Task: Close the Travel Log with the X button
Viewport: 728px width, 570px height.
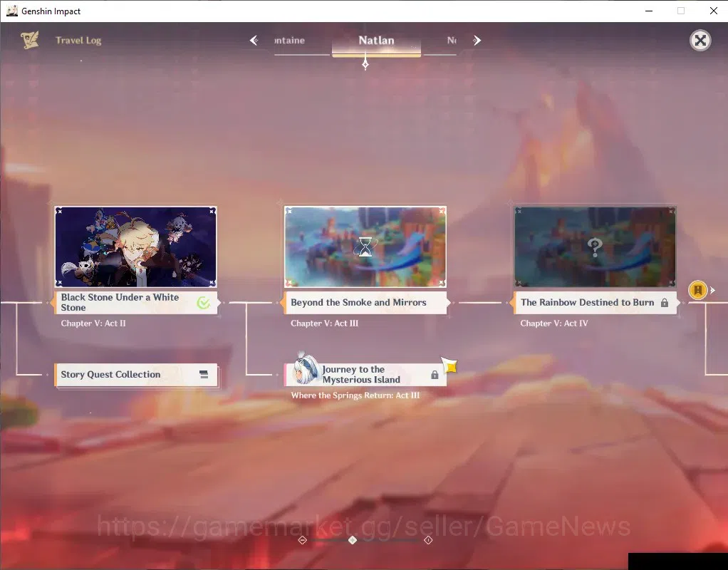Action: 700,41
